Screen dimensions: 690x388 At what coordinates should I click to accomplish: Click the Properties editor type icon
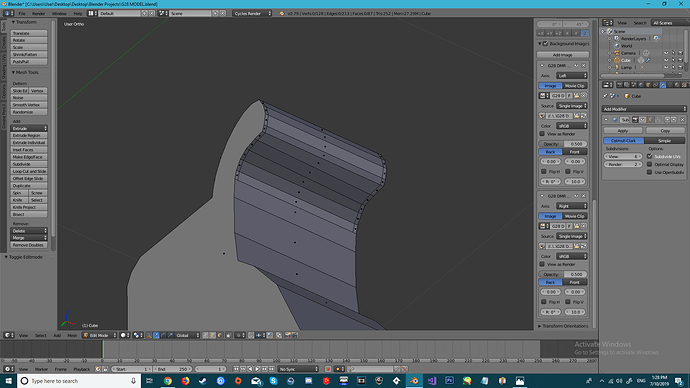(x=608, y=85)
